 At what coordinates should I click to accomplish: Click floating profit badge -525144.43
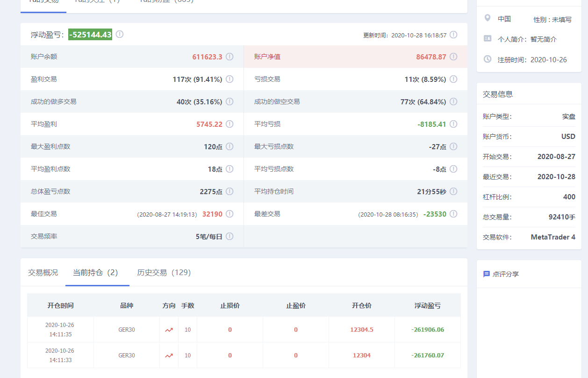pyautogui.click(x=90, y=34)
